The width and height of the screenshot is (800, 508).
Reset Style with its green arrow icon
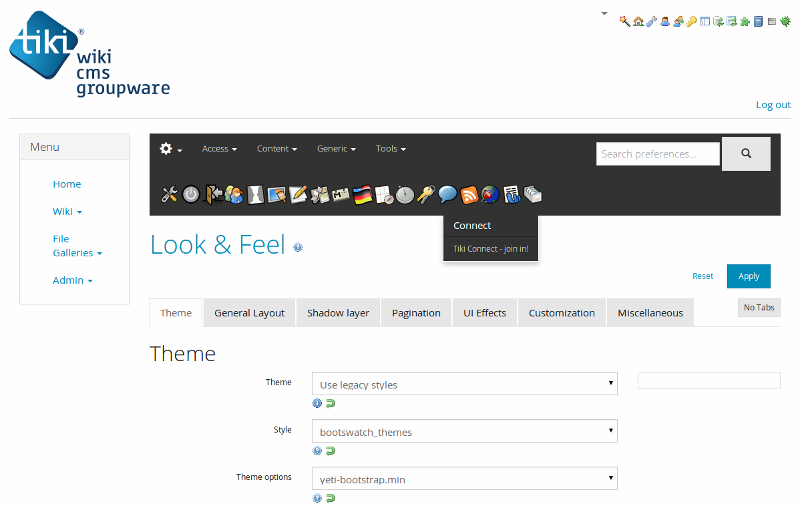331,451
